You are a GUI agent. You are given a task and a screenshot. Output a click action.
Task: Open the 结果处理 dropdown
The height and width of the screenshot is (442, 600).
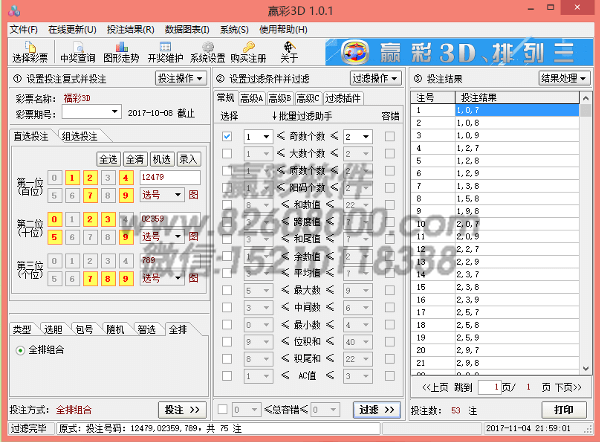[564, 78]
